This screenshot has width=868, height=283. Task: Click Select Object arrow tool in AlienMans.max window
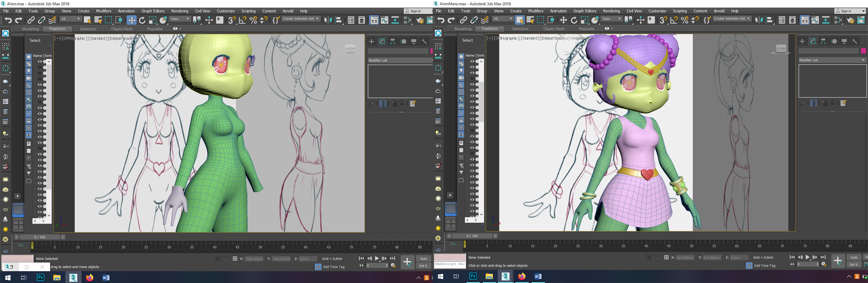pos(519,20)
